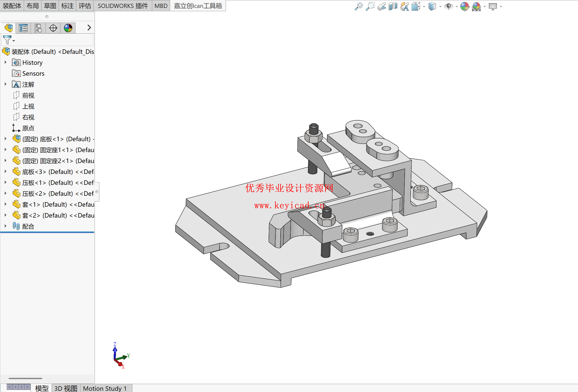Click the feature tree panel collapse handle

[x=97, y=192]
